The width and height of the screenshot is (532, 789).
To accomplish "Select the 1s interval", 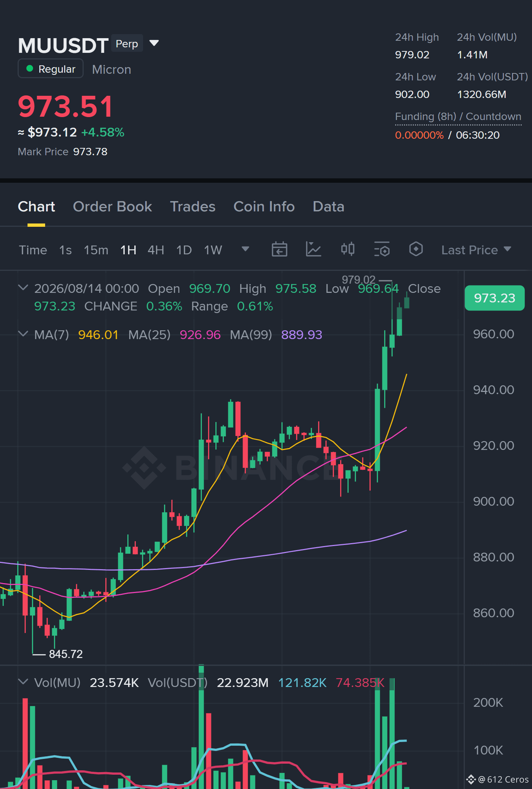I will [65, 250].
